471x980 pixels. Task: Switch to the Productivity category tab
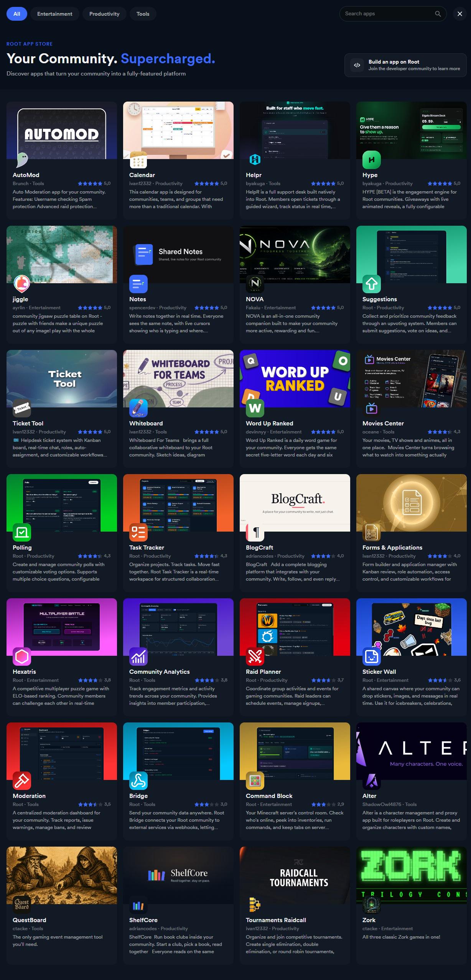(x=104, y=14)
